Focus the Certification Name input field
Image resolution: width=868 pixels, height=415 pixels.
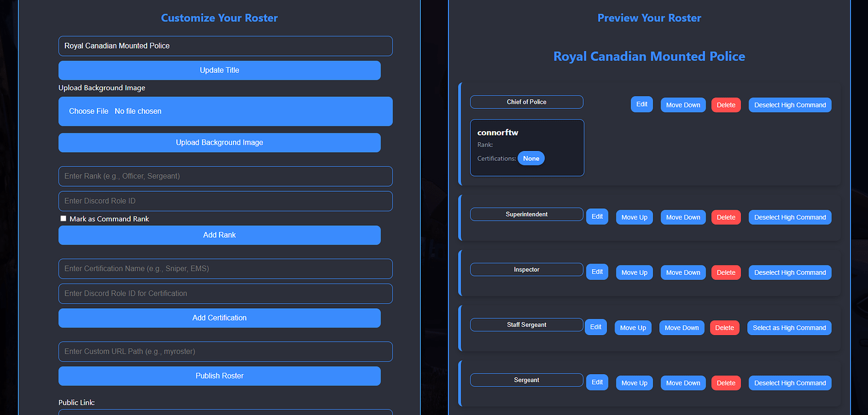(225, 268)
